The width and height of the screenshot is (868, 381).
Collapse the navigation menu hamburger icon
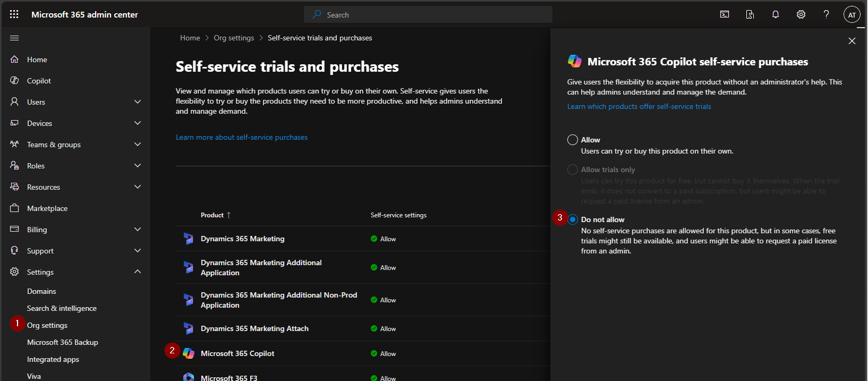(14, 38)
